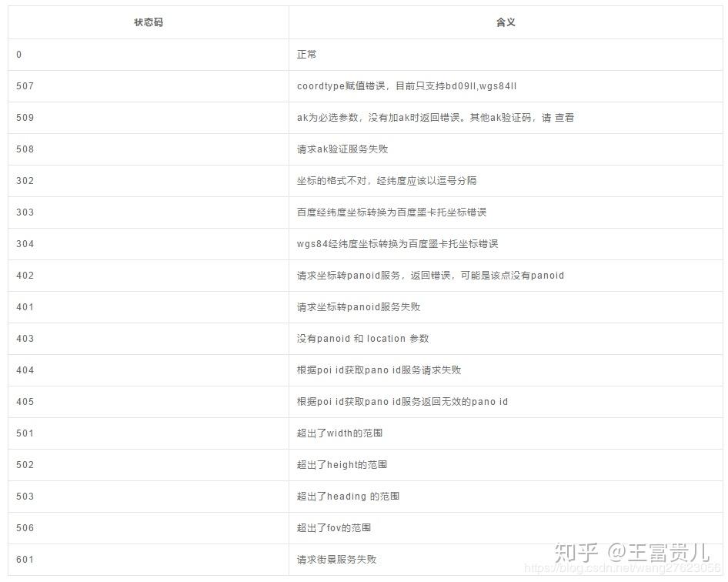Select status code 304 cell
728x582 pixels.
149,244
